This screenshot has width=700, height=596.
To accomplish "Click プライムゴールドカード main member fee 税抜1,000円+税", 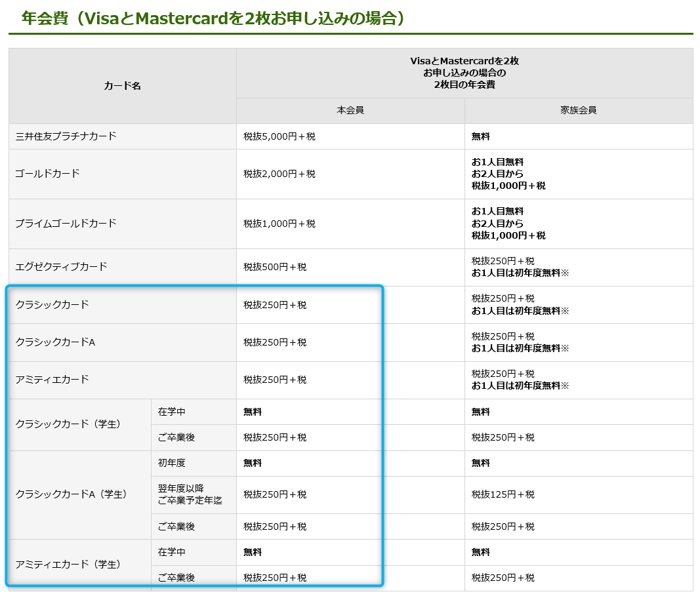I will pyautogui.click(x=279, y=224).
